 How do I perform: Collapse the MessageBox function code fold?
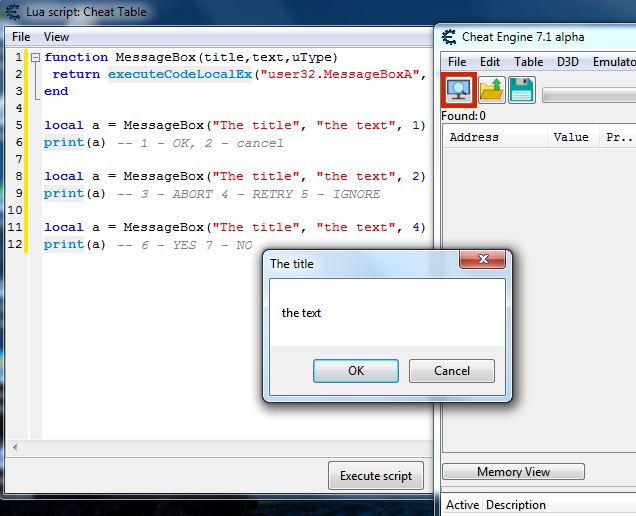pos(35,58)
